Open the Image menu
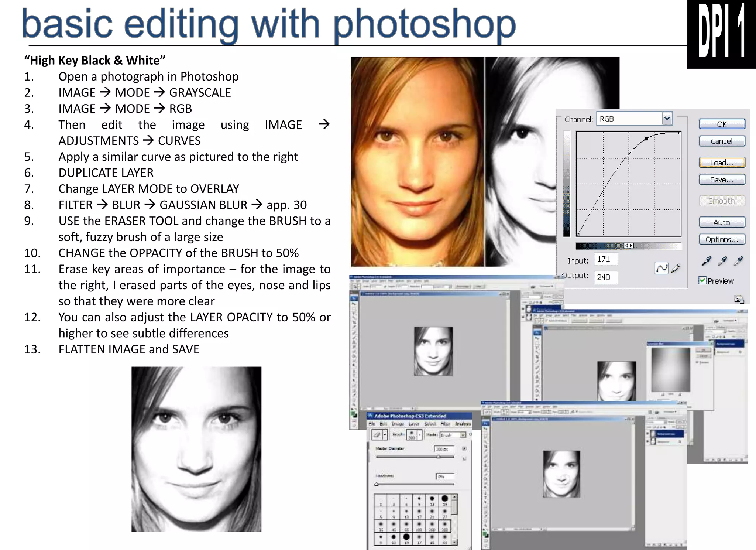This screenshot has width=756, height=550. [398, 424]
